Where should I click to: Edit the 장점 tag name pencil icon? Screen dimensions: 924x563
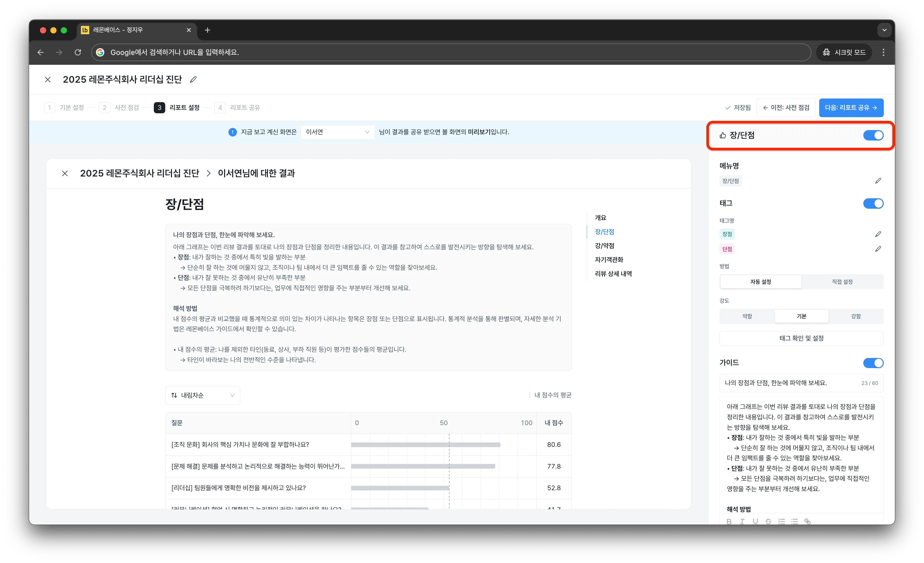click(878, 234)
